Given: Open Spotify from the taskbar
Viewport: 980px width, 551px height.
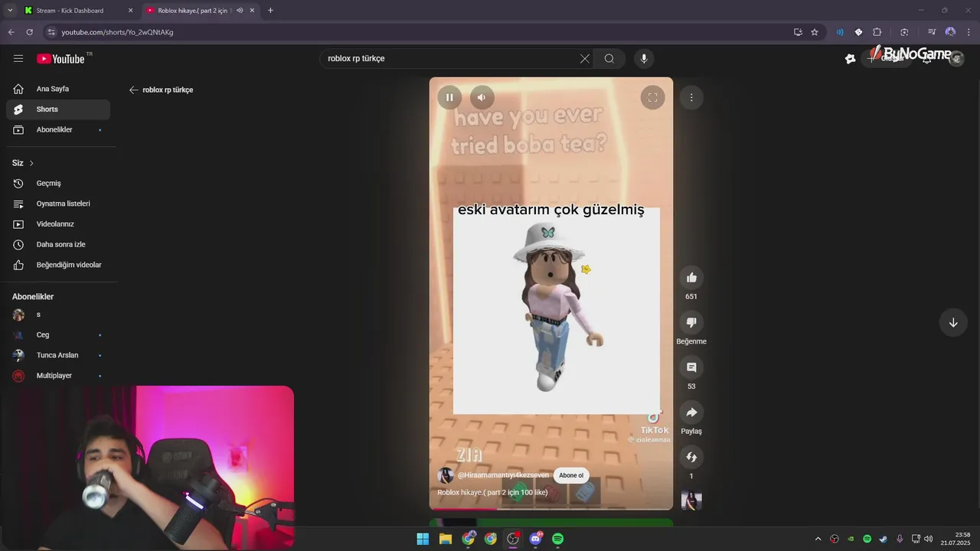Looking at the screenshot, I should (x=558, y=539).
